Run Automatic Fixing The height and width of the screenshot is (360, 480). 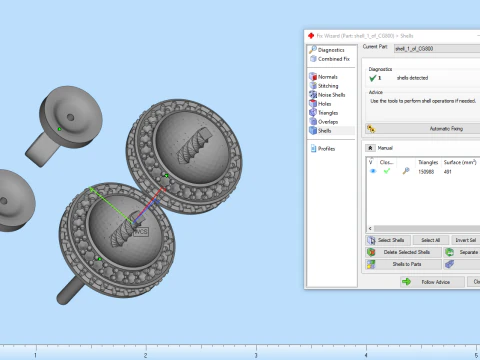[x=423, y=129]
